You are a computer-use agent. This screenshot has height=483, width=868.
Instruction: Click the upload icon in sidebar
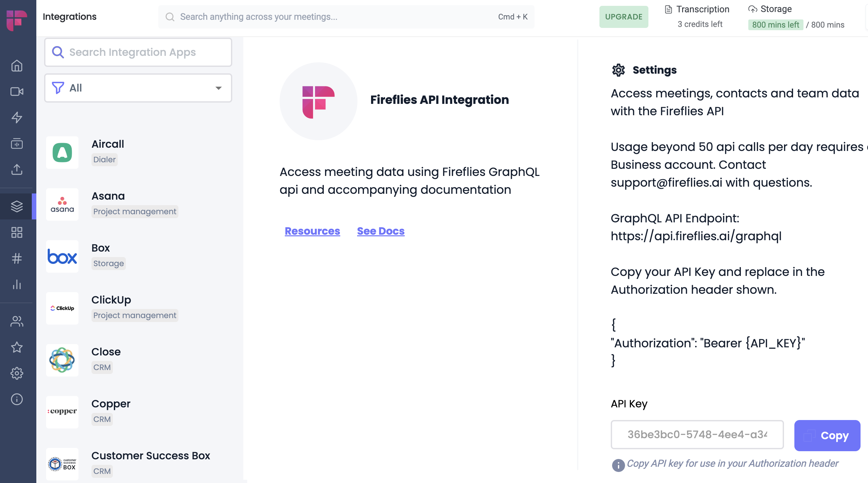pyautogui.click(x=17, y=169)
